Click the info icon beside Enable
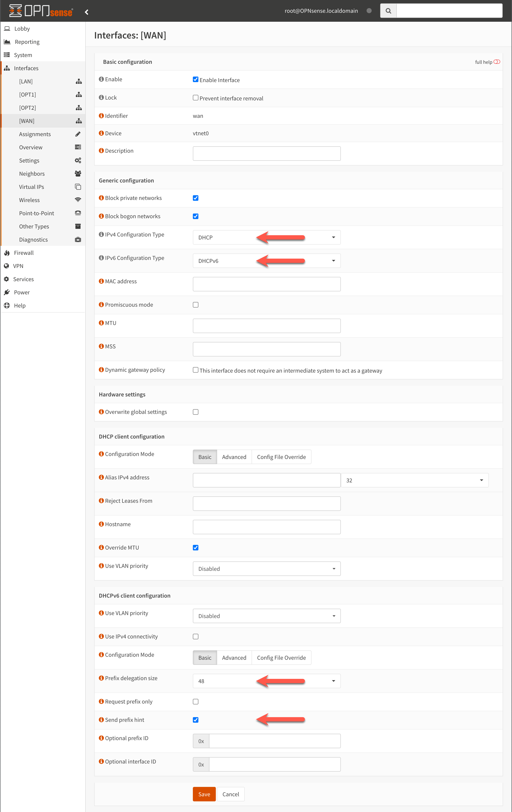This screenshot has width=512, height=812. 101,79
